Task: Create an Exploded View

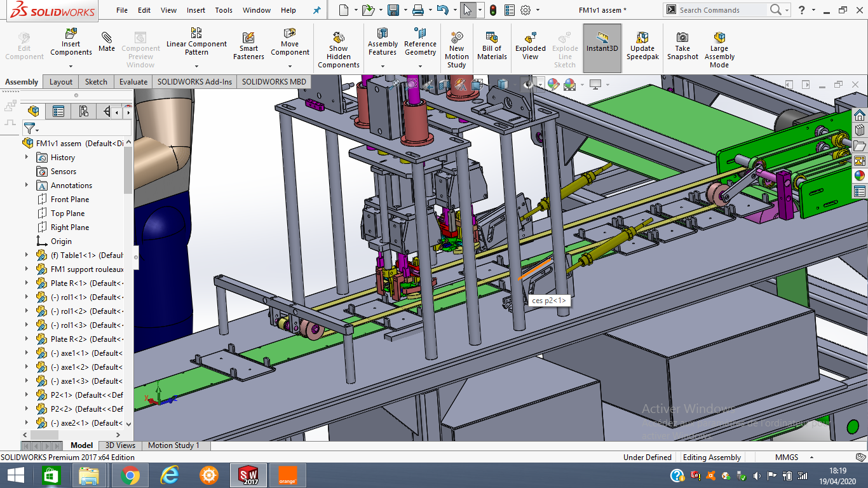Action: click(531, 46)
